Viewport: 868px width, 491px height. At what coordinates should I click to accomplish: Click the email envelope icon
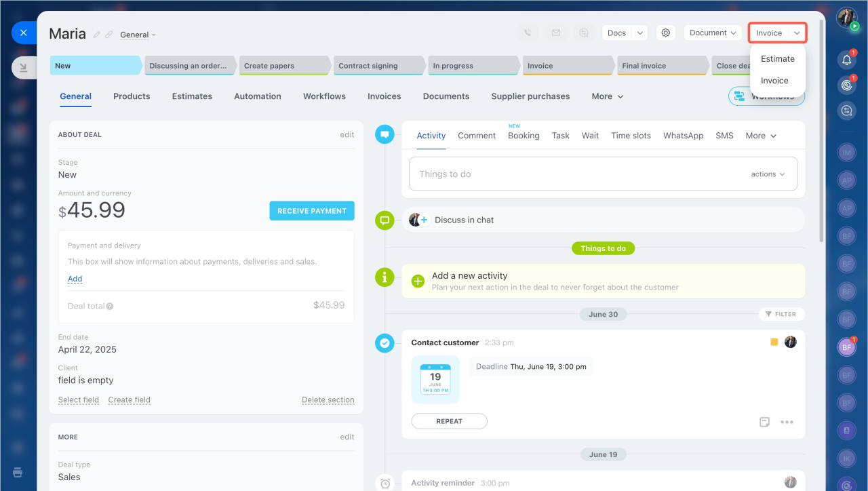(556, 33)
